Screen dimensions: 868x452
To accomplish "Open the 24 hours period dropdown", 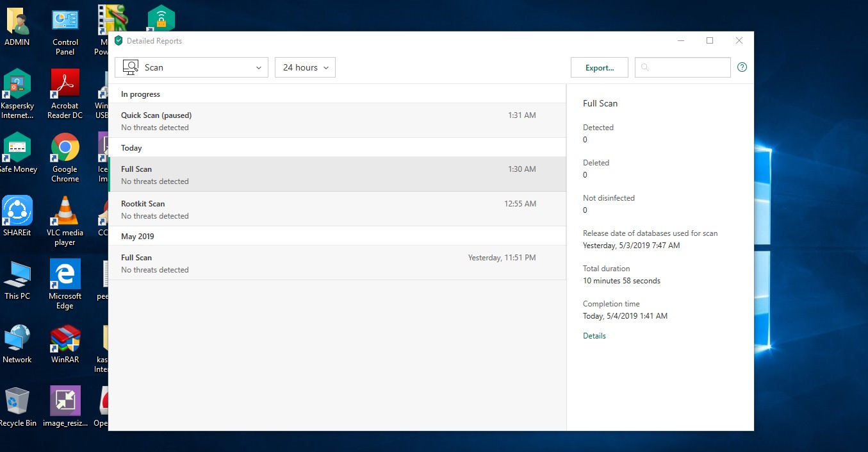I will (305, 67).
